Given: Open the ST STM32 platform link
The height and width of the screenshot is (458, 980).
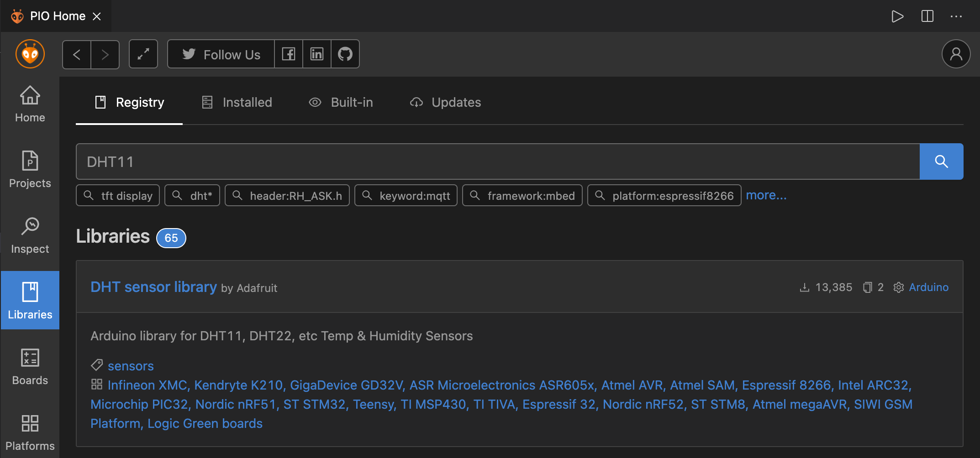Looking at the screenshot, I should pyautogui.click(x=314, y=404).
